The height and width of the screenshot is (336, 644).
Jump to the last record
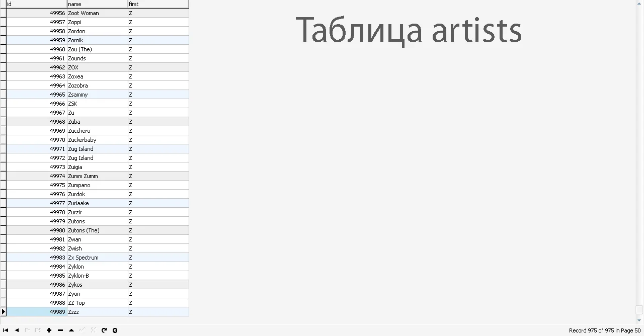click(38, 330)
